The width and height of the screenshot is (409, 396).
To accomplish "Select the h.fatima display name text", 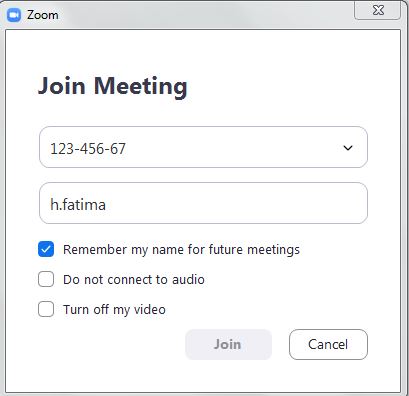I will pyautogui.click(x=78, y=204).
